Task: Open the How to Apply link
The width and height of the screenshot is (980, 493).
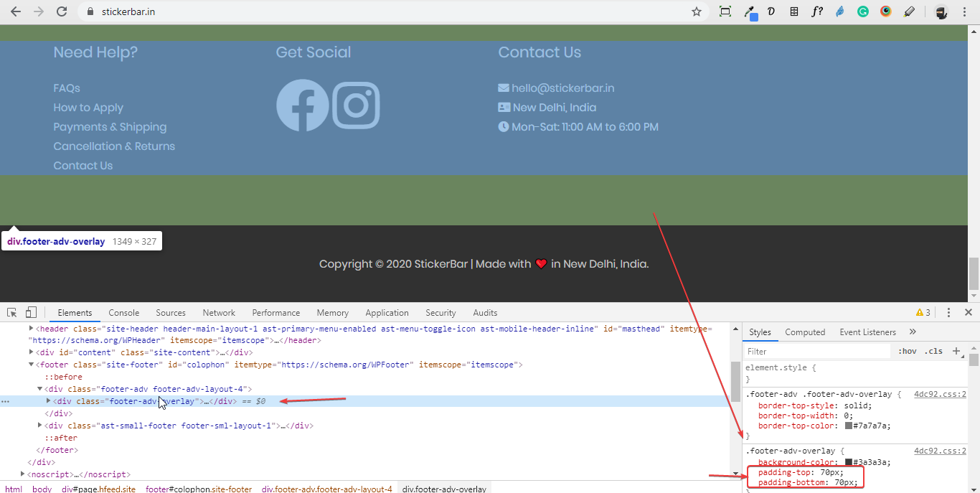Action: [88, 108]
